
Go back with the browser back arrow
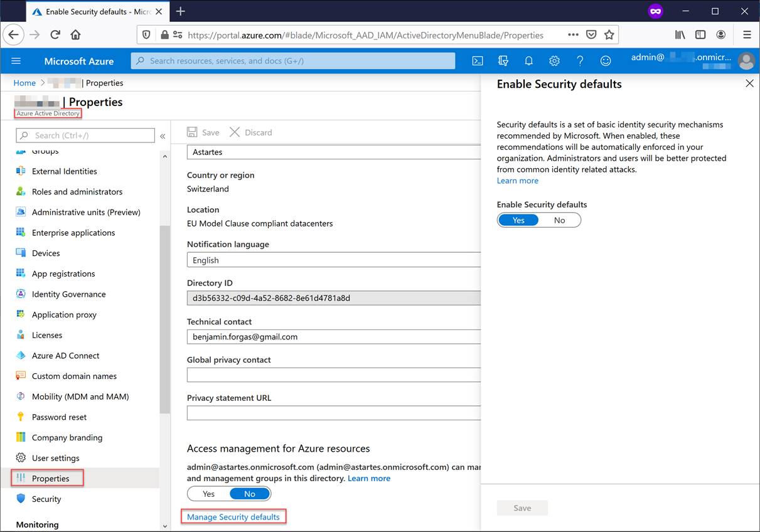click(14, 35)
